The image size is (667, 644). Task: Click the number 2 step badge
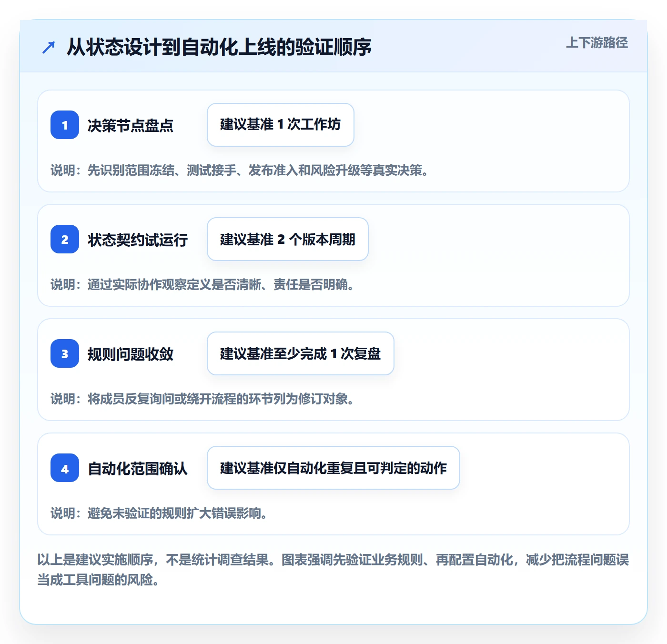65,239
